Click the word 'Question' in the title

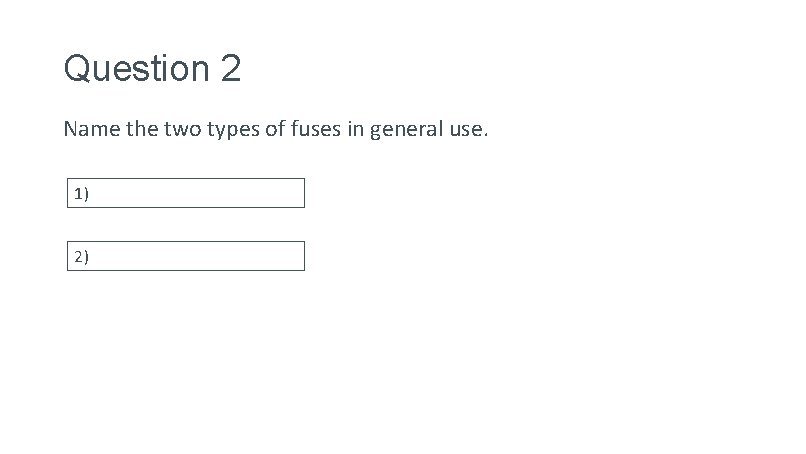click(x=134, y=69)
